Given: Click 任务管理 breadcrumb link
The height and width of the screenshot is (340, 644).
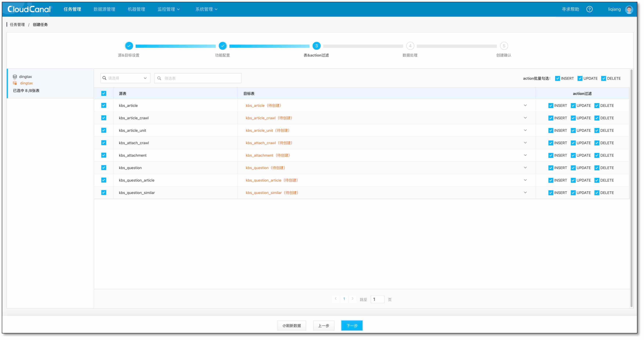Looking at the screenshot, I should click(17, 25).
